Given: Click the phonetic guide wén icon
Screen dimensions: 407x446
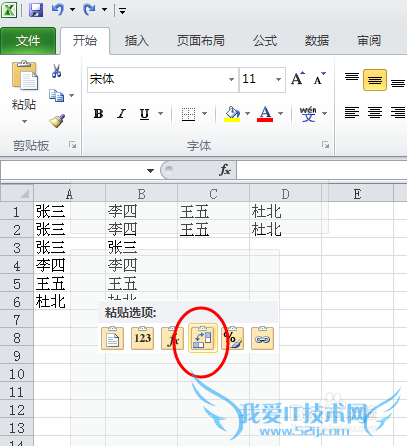Looking at the screenshot, I should click(x=308, y=114).
